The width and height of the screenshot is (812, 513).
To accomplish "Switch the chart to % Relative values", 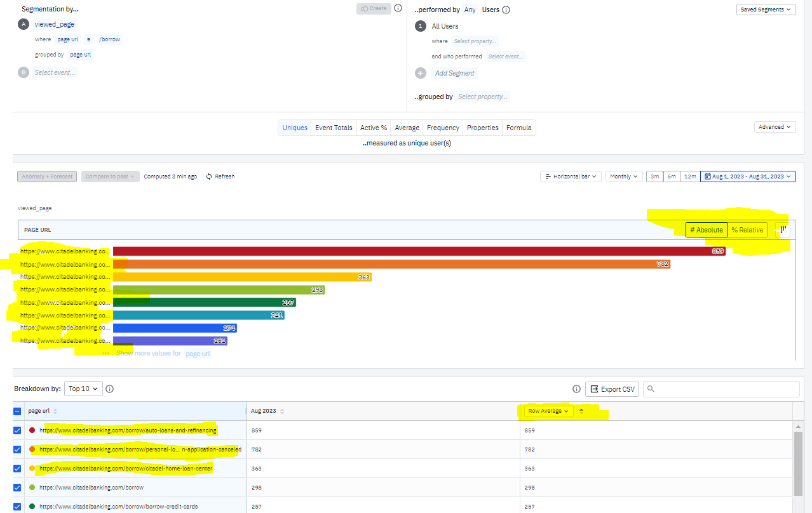I will click(747, 230).
